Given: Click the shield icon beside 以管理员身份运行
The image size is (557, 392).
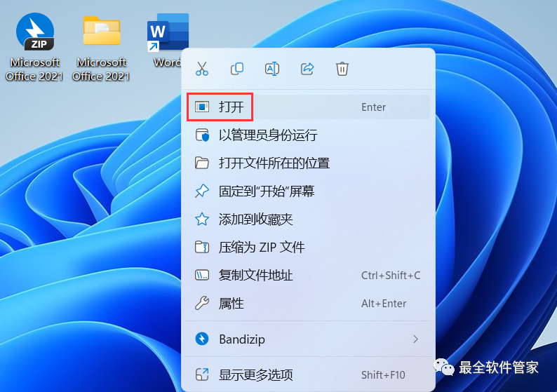Looking at the screenshot, I should tap(202, 135).
